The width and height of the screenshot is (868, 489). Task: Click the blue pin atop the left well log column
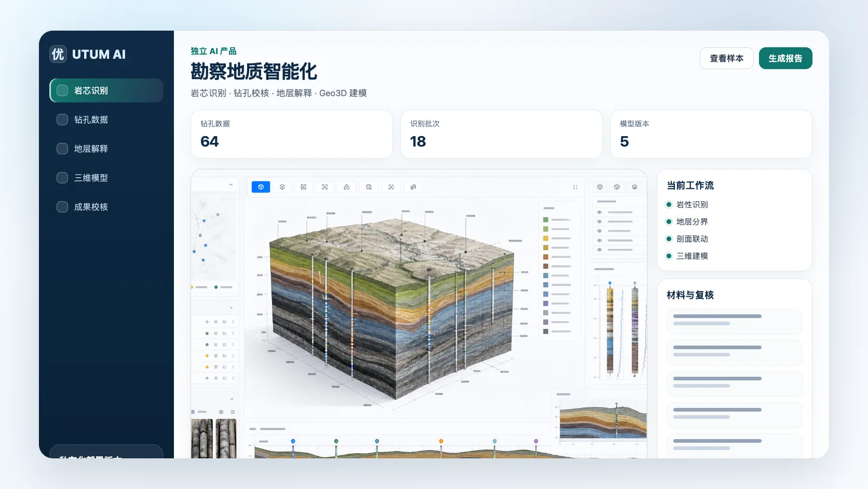(x=610, y=283)
